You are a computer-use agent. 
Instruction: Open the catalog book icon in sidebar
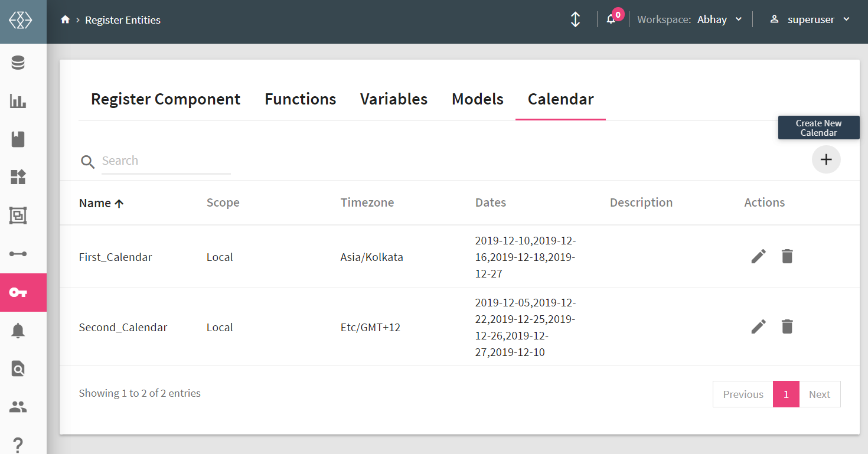tap(17, 139)
